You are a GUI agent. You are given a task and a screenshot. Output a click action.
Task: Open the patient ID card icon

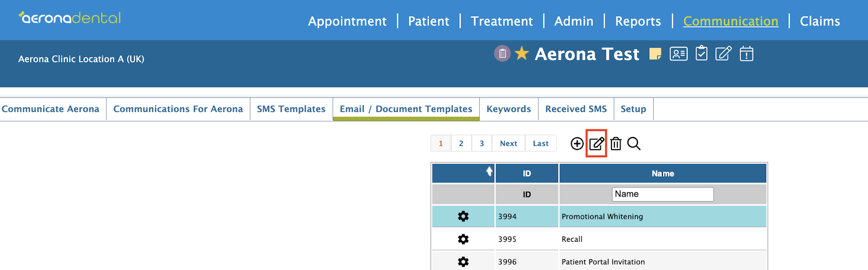pyautogui.click(x=678, y=53)
